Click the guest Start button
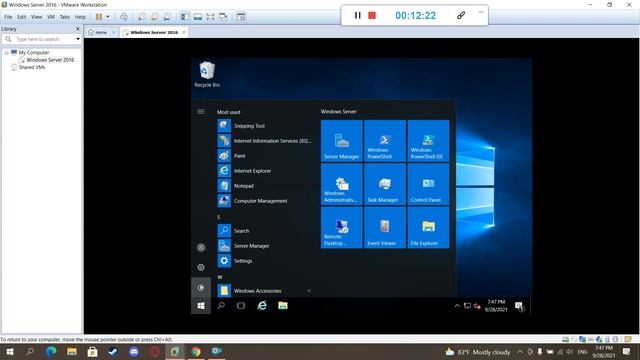Image resolution: width=640 pixels, height=360 pixels. point(201,306)
